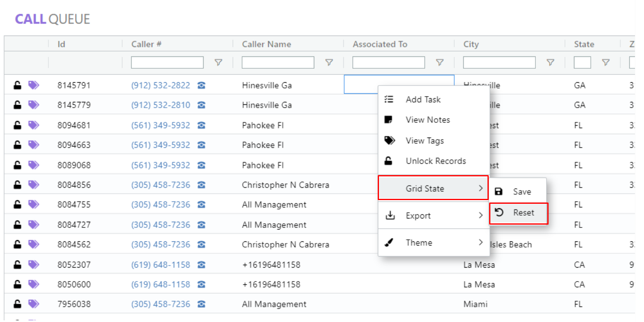Click the phone icon for record 8052307

click(201, 265)
